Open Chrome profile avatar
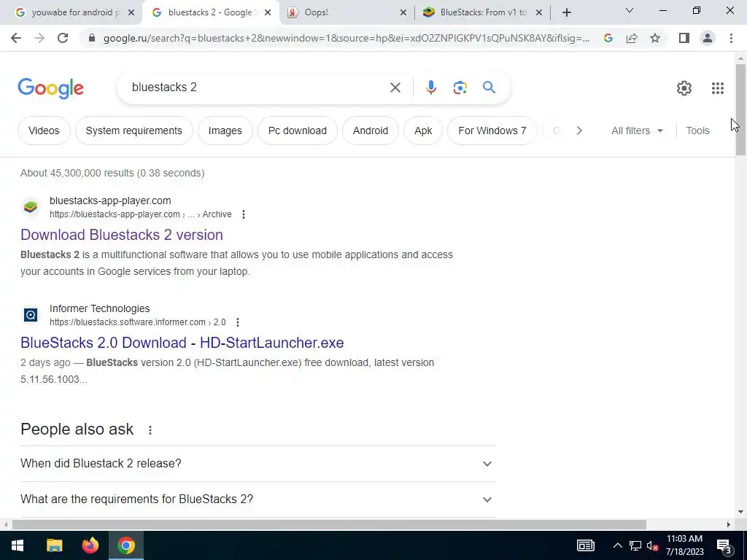The image size is (747, 560). point(708,38)
